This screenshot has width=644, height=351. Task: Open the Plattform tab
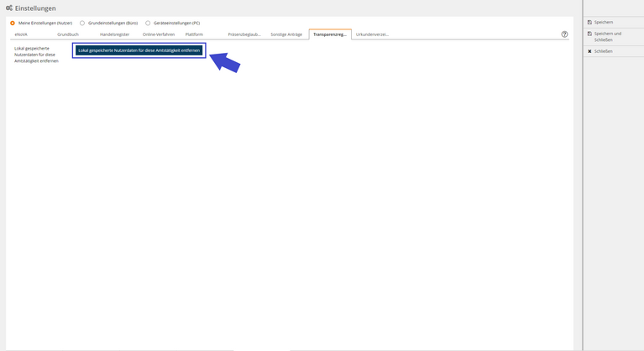tap(194, 34)
